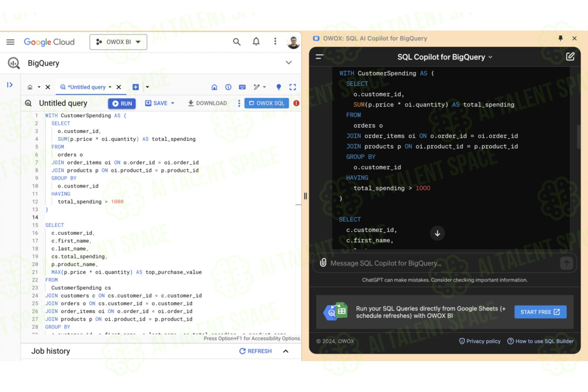Click editor line containing 'HAVING'

[x=61, y=194]
